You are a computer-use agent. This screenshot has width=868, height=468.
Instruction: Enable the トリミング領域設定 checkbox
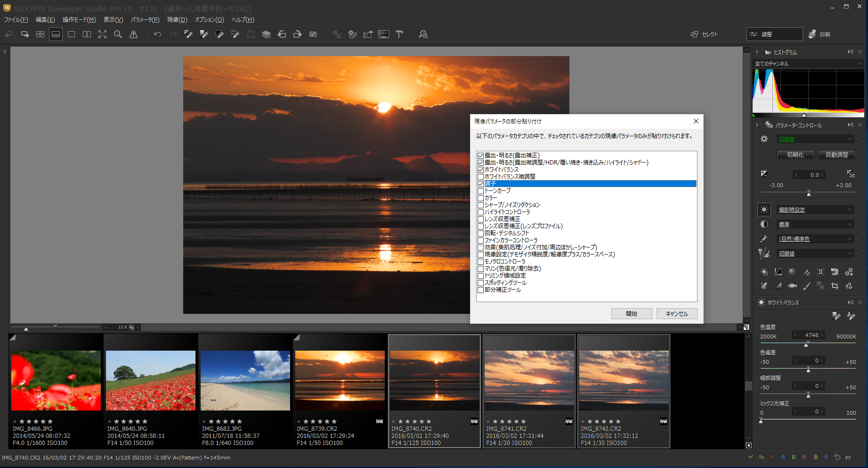pyautogui.click(x=480, y=276)
